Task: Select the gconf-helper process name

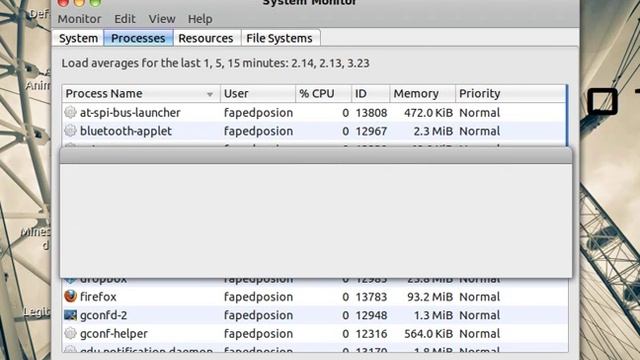Action: (113, 333)
